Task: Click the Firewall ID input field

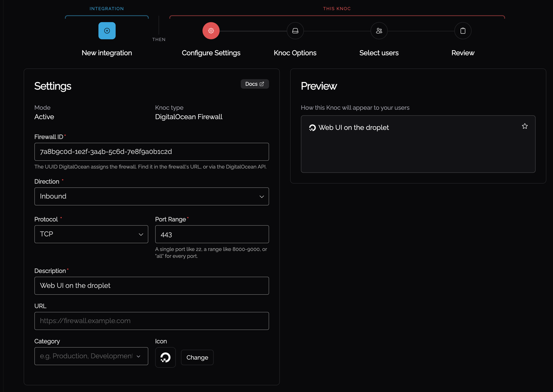Action: point(152,152)
